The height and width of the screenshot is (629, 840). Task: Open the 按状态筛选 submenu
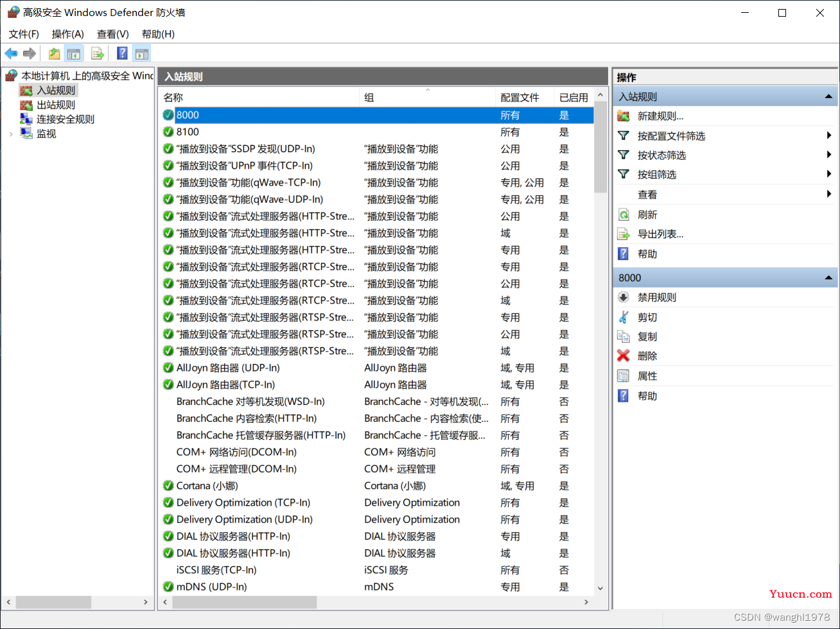(830, 155)
